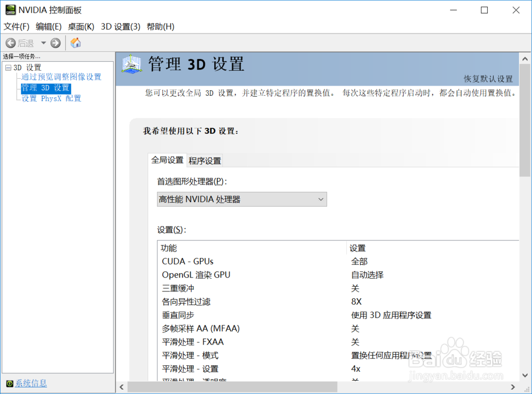
Task: Select the 平滑处理 - FXAA row
Action: [x=338, y=342]
